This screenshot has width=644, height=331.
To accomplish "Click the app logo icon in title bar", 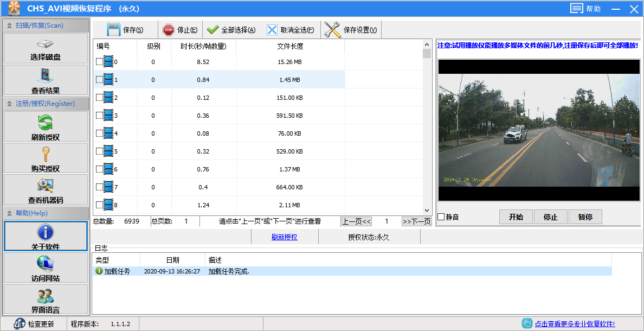I will (x=15, y=8).
